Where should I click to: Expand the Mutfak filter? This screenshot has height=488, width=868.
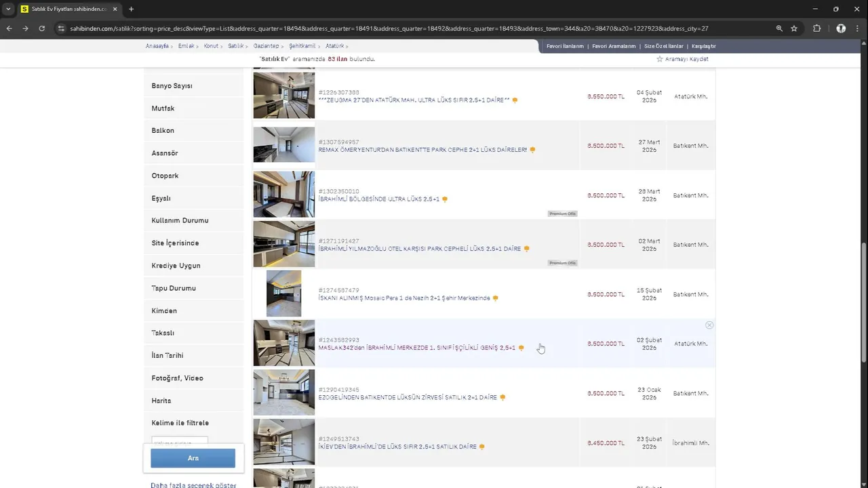[x=193, y=108]
